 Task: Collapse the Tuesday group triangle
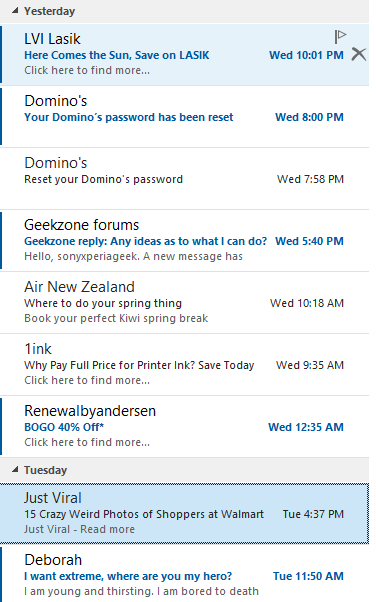point(15,469)
